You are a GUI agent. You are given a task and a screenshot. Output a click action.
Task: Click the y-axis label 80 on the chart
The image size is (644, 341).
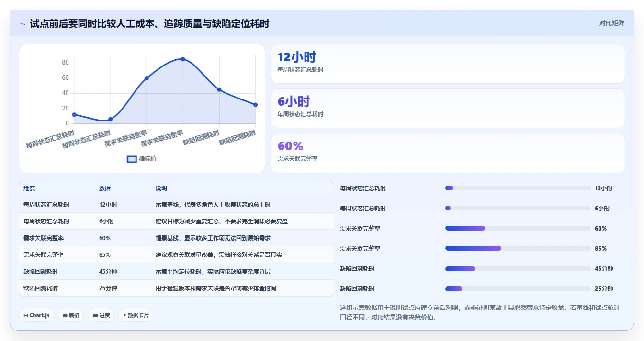66,63
